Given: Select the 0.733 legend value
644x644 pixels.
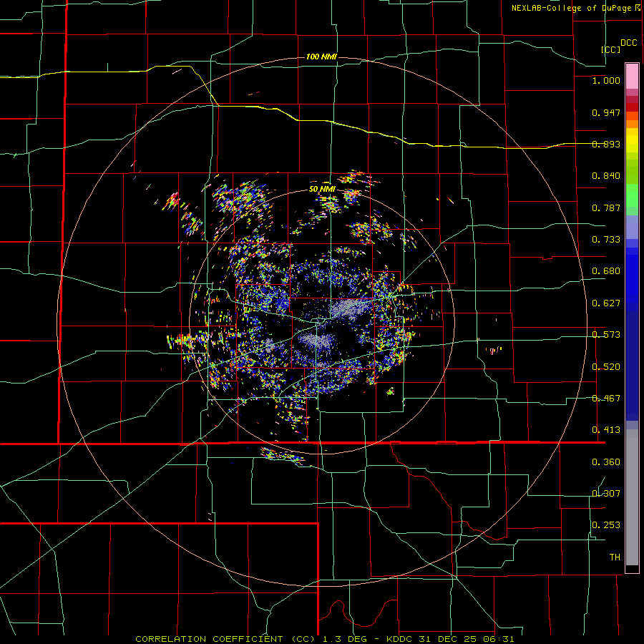Looking at the screenshot, I should [606, 240].
